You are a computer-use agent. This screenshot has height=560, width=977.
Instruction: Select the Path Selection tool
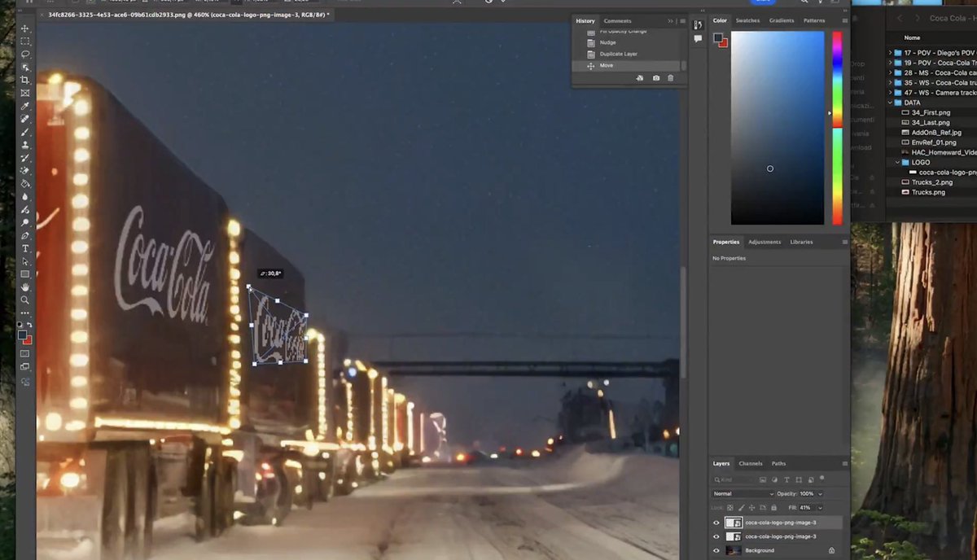click(25, 261)
